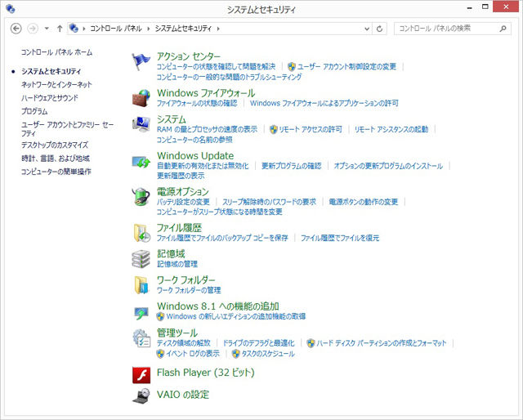Click the VAIO settings laptop icon

141,396
